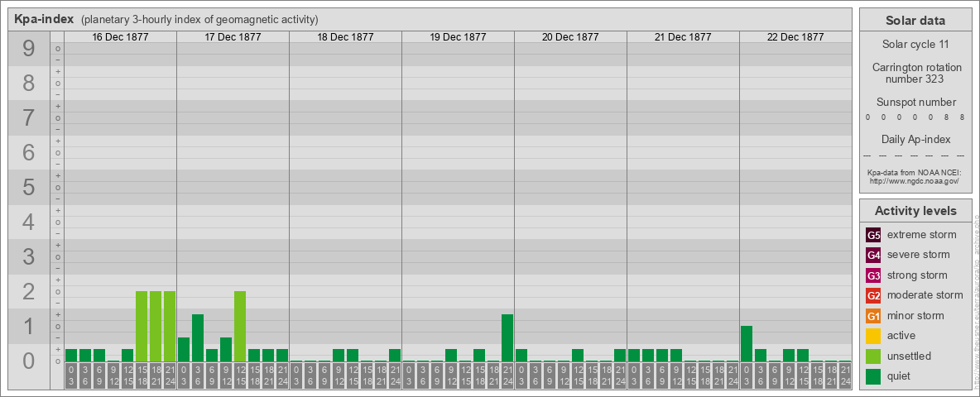
Task: Click the 'strong storm' legend label
Action: tap(917, 275)
